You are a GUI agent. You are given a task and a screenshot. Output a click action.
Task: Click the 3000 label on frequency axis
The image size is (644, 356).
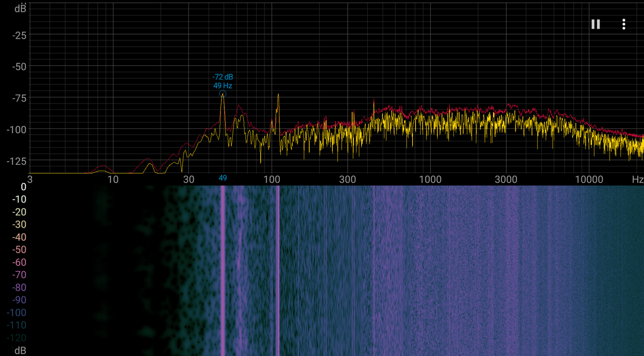click(506, 179)
